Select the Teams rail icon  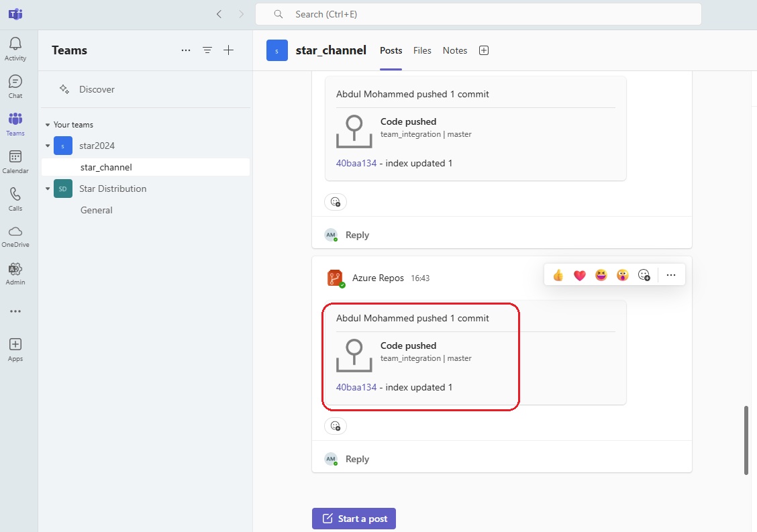pyautogui.click(x=15, y=125)
